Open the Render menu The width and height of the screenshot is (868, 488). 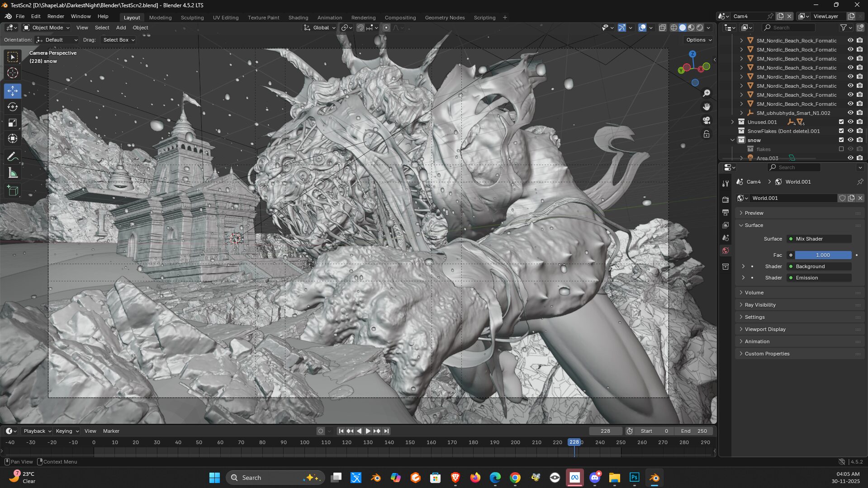[x=56, y=16]
